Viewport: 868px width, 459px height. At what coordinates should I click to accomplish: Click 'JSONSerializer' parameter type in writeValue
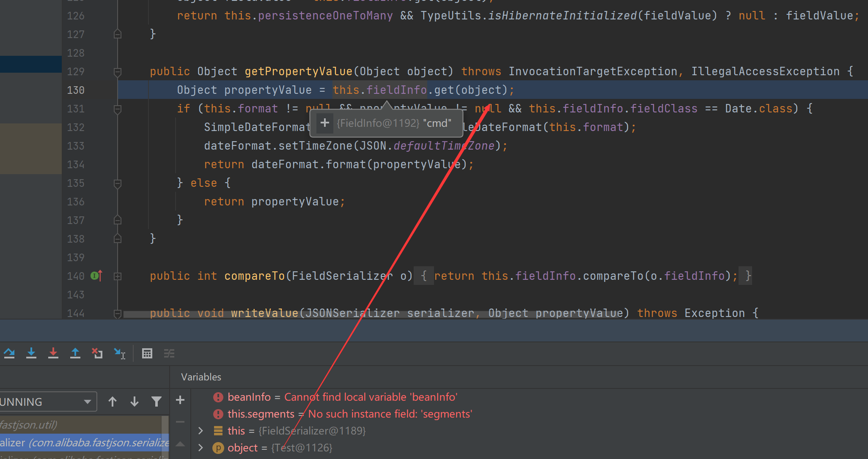click(353, 313)
